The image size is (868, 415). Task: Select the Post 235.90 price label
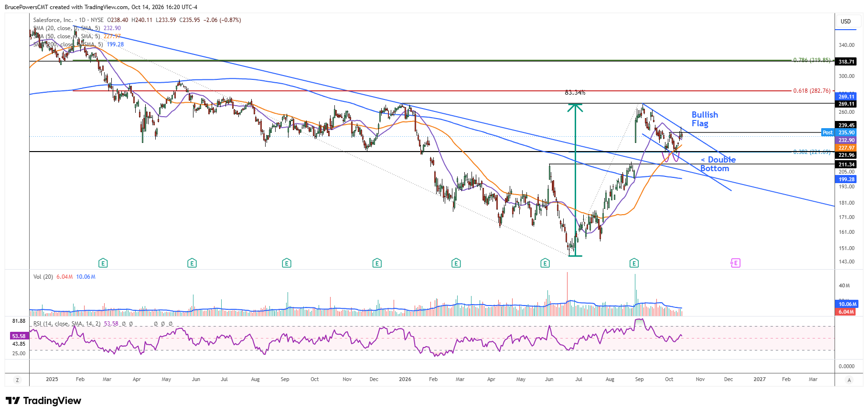point(839,132)
